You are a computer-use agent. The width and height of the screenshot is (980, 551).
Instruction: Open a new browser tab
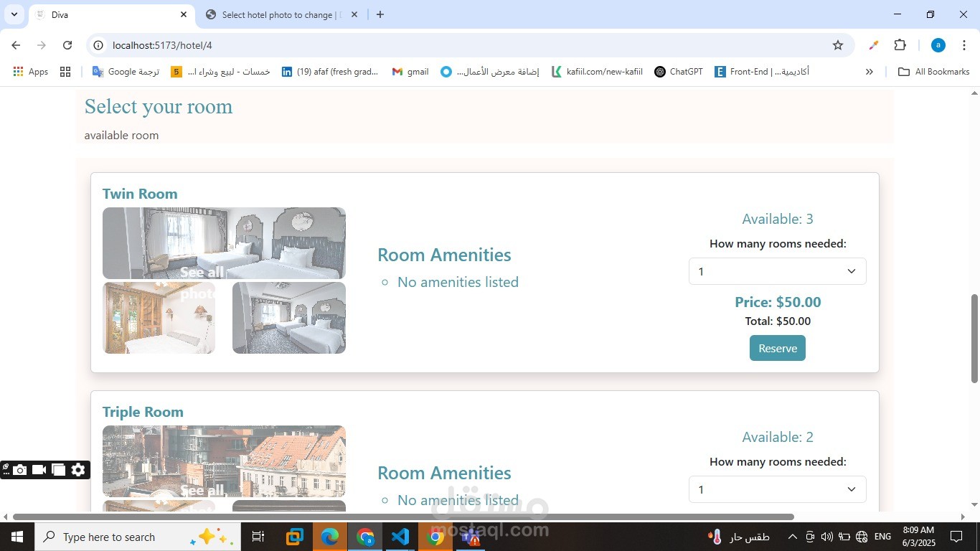pyautogui.click(x=380, y=14)
